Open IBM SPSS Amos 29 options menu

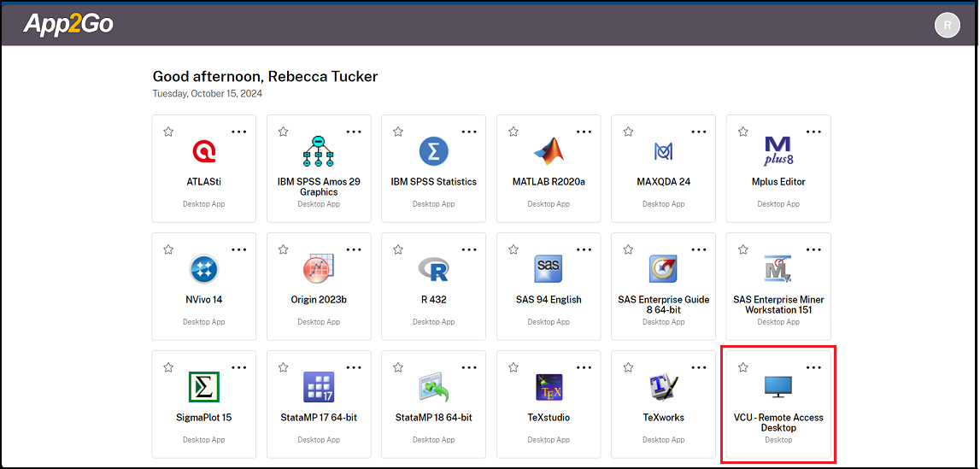click(355, 132)
